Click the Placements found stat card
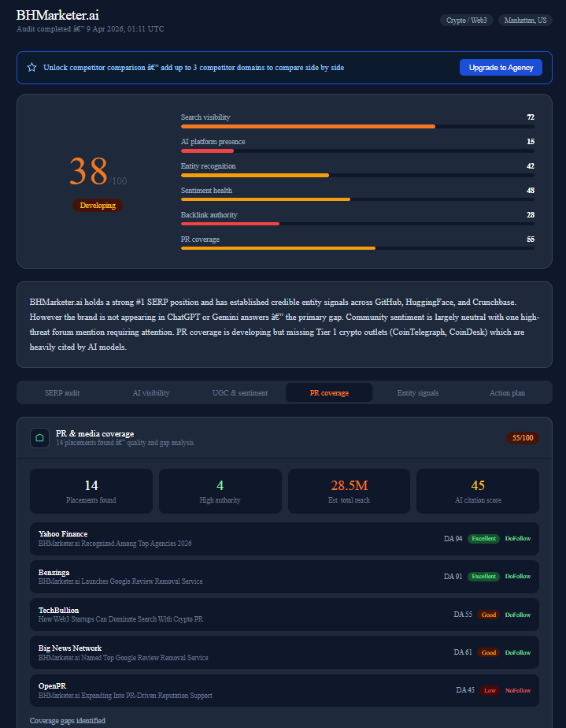This screenshot has height=728, width=566. point(91,491)
